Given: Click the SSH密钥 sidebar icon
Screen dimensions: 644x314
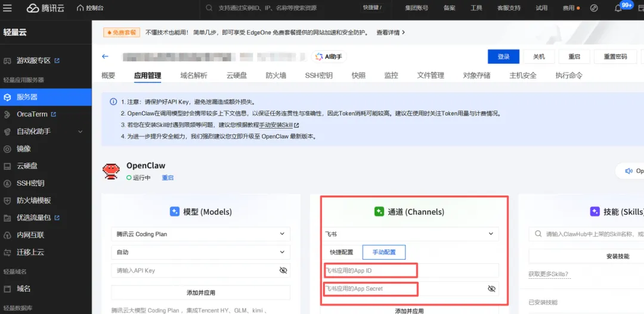Looking at the screenshot, I should pos(7,183).
